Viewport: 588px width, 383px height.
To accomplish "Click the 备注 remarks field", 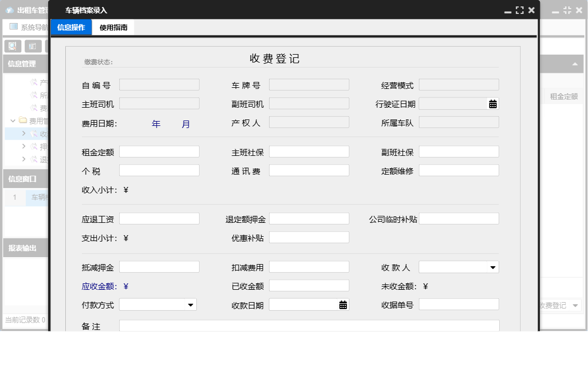I will [309, 326].
